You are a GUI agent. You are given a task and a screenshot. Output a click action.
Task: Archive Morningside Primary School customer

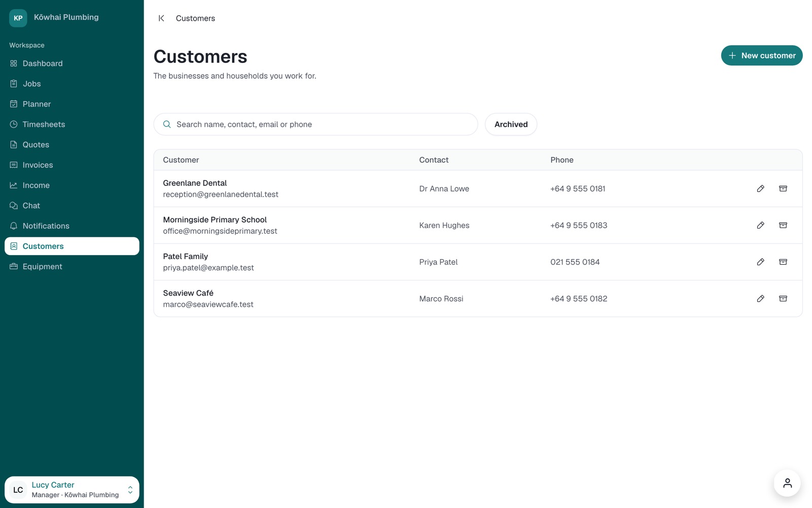pos(783,225)
